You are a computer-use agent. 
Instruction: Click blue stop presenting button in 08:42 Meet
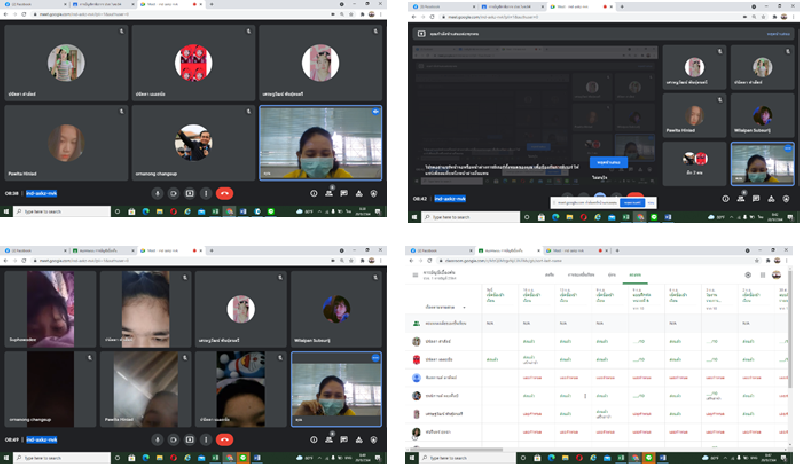(608, 160)
